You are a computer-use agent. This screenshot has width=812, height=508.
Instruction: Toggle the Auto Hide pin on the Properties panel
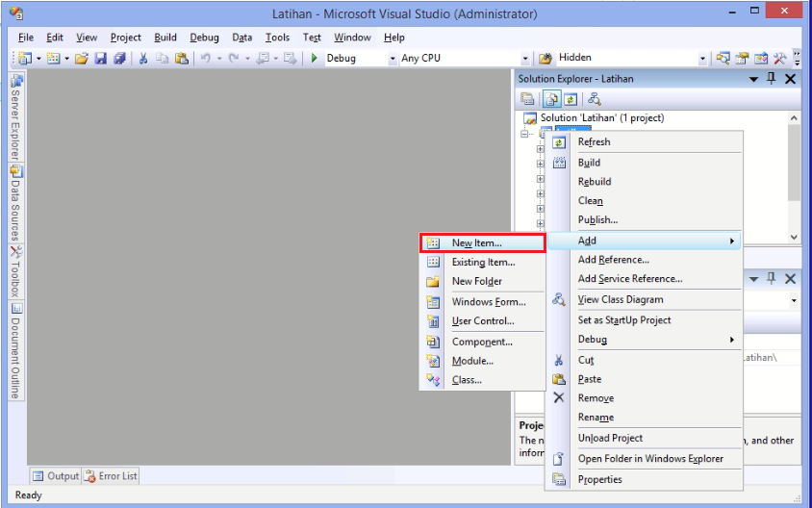click(771, 279)
